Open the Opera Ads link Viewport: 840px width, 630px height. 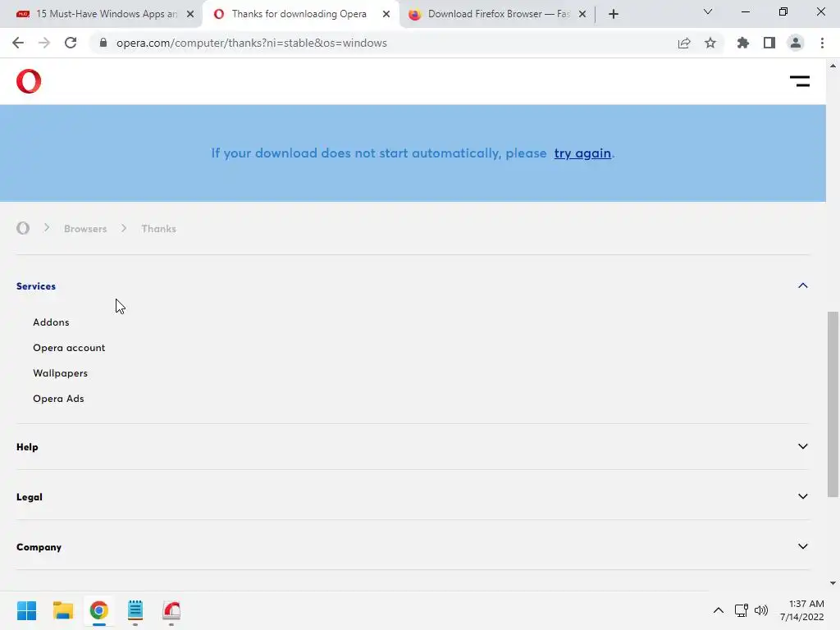pyautogui.click(x=58, y=399)
